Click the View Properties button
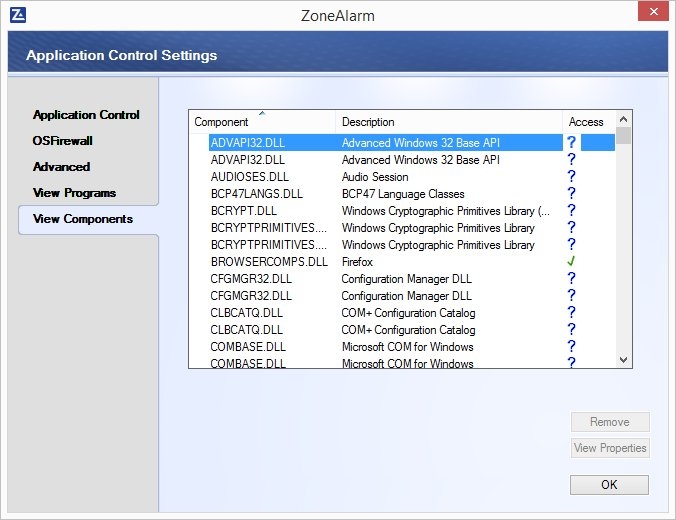Viewport: 676px width, 520px height. 610,448
